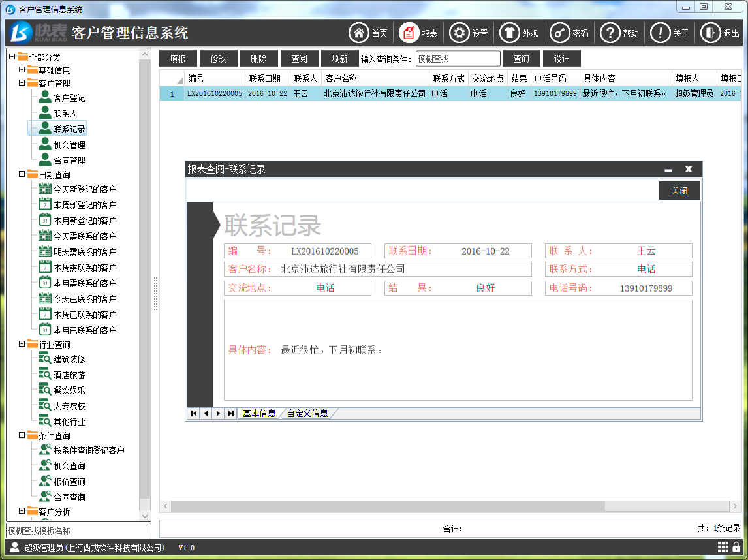Expand the 基础信息 folder
748x560 pixels.
(22, 70)
